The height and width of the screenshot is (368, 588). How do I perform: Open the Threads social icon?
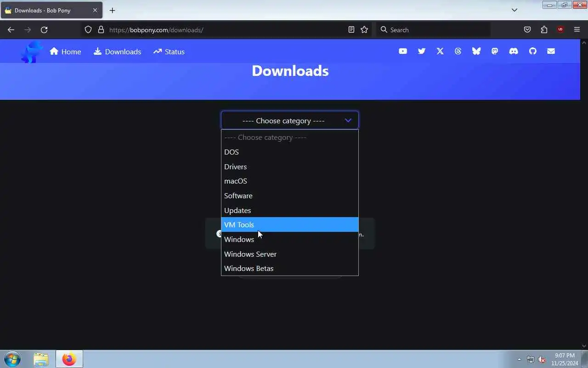coord(458,52)
